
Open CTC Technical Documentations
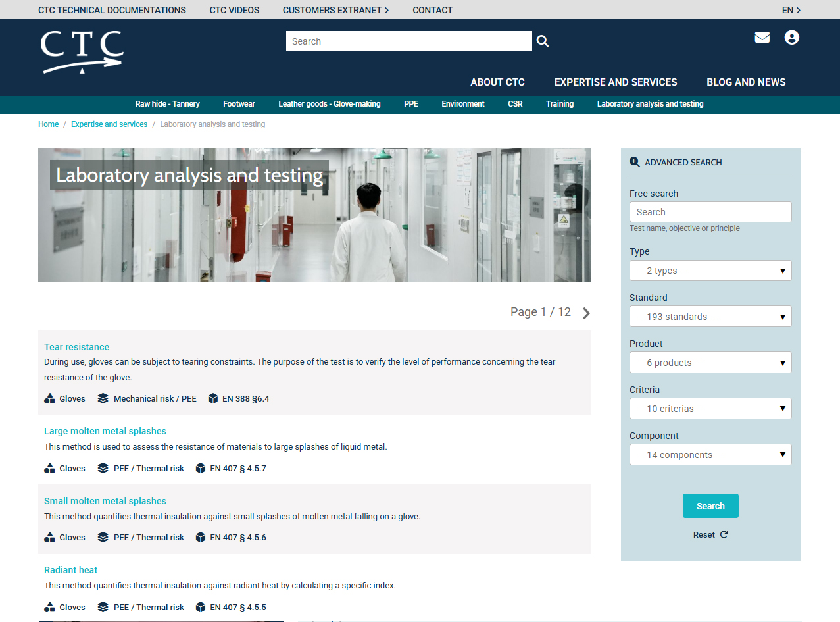point(112,10)
